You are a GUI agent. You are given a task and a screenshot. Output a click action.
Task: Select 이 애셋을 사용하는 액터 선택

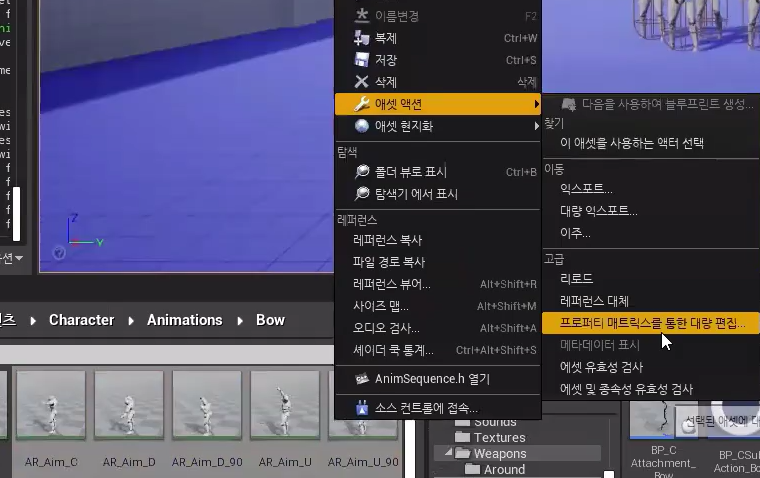(x=651, y=143)
